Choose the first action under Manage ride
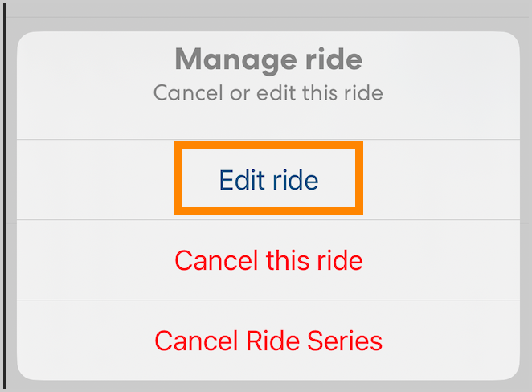This screenshot has width=532, height=392. click(268, 179)
